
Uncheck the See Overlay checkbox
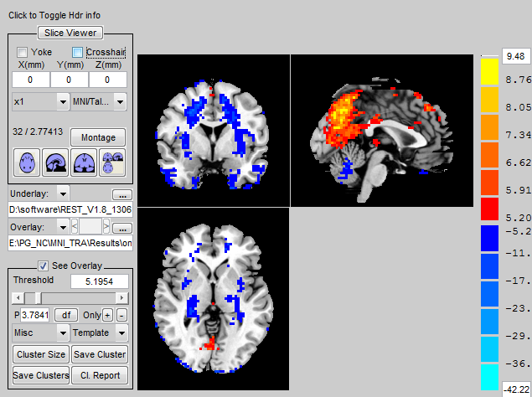(x=43, y=266)
